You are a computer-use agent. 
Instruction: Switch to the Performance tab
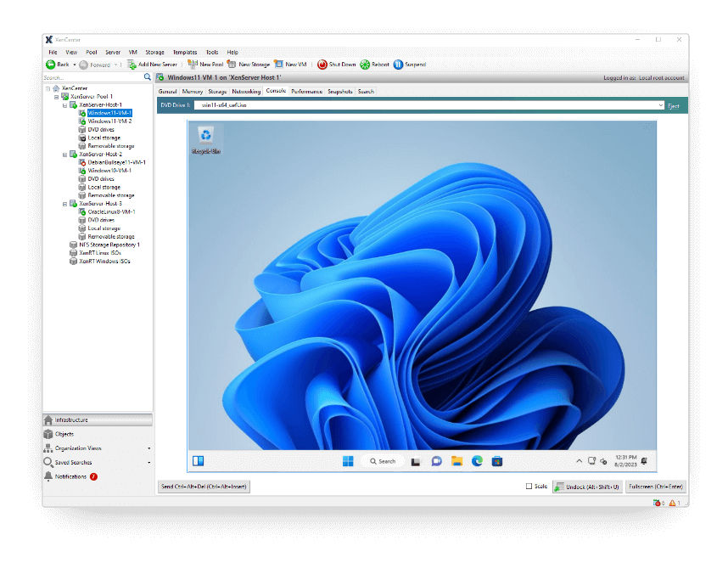pos(306,92)
